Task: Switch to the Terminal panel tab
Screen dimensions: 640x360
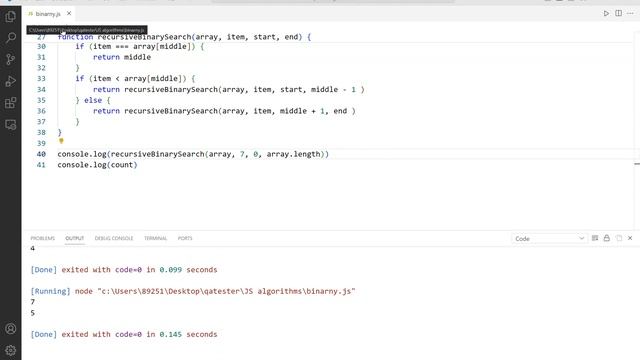Action: [156, 238]
